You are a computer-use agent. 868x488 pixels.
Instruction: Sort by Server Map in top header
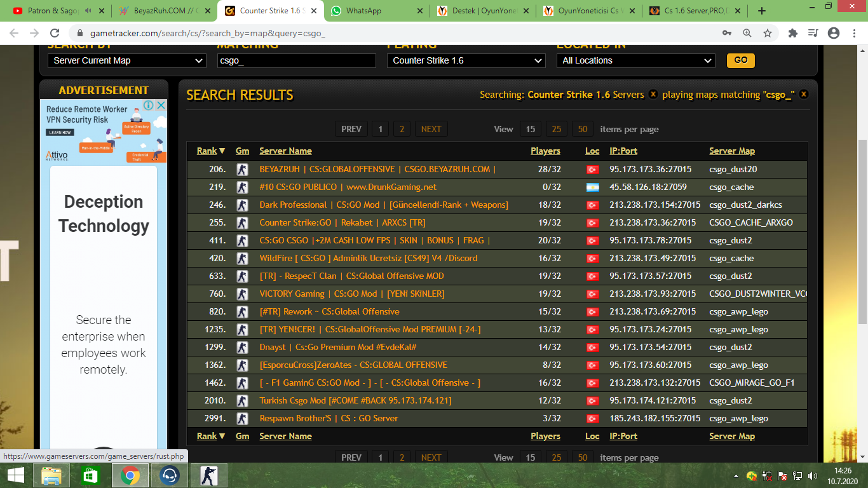tap(732, 151)
